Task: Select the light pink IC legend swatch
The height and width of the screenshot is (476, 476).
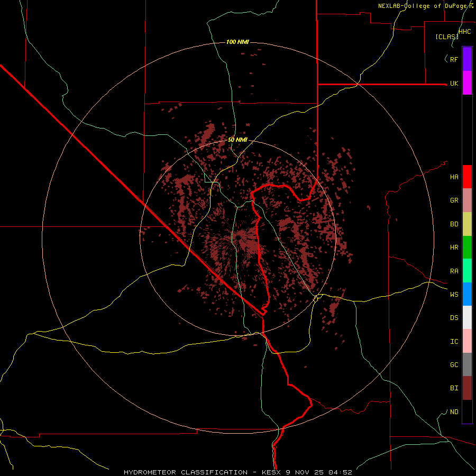Action: pos(467,341)
